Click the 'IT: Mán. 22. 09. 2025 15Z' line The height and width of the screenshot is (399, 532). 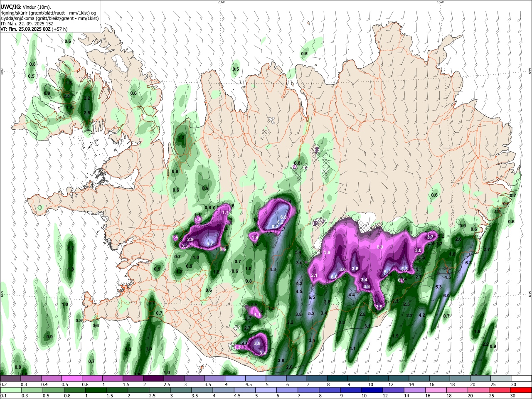click(28, 24)
